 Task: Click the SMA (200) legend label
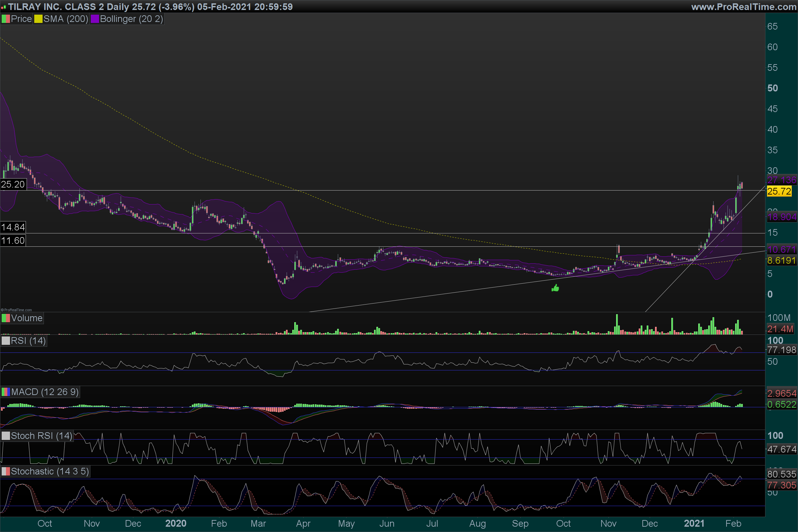(66, 19)
